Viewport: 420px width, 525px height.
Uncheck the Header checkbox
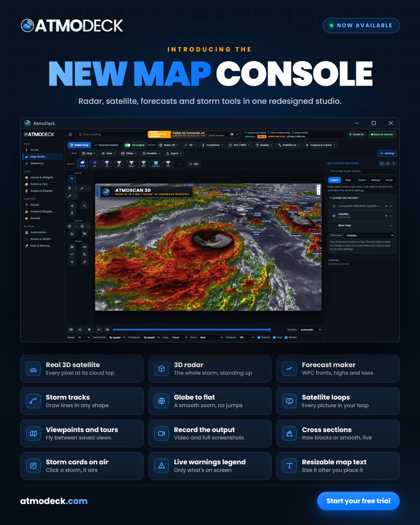286,337
